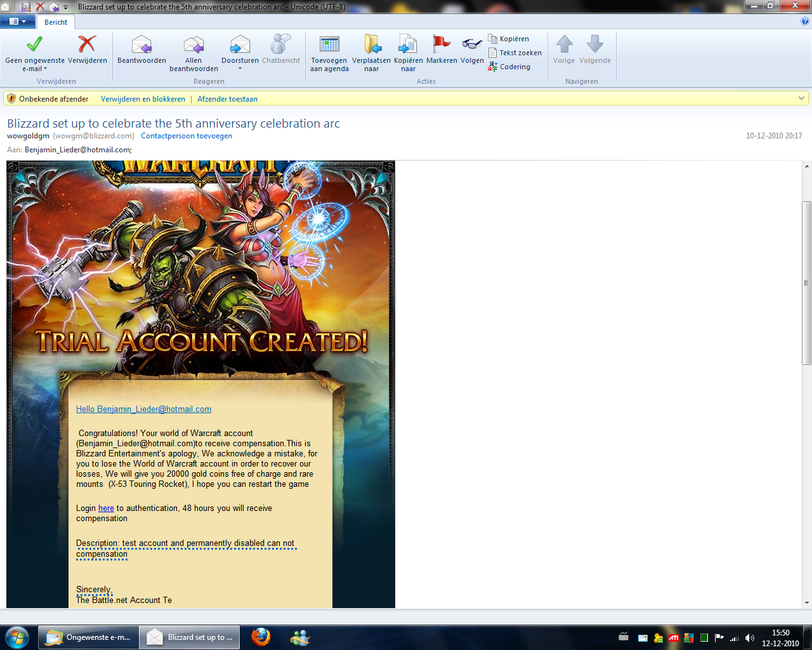Open Windows Live Messenger from taskbar
Viewport: 812px width, 650px height.
tap(299, 637)
